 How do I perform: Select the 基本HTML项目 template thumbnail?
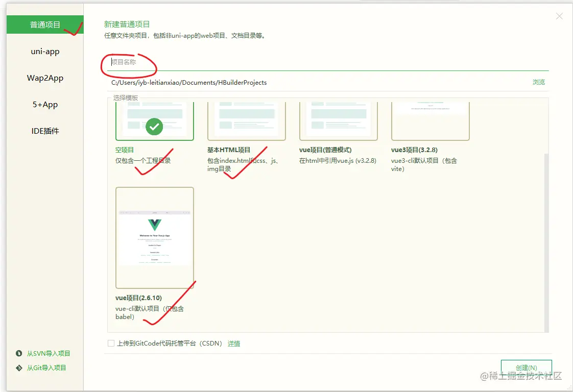tap(247, 121)
